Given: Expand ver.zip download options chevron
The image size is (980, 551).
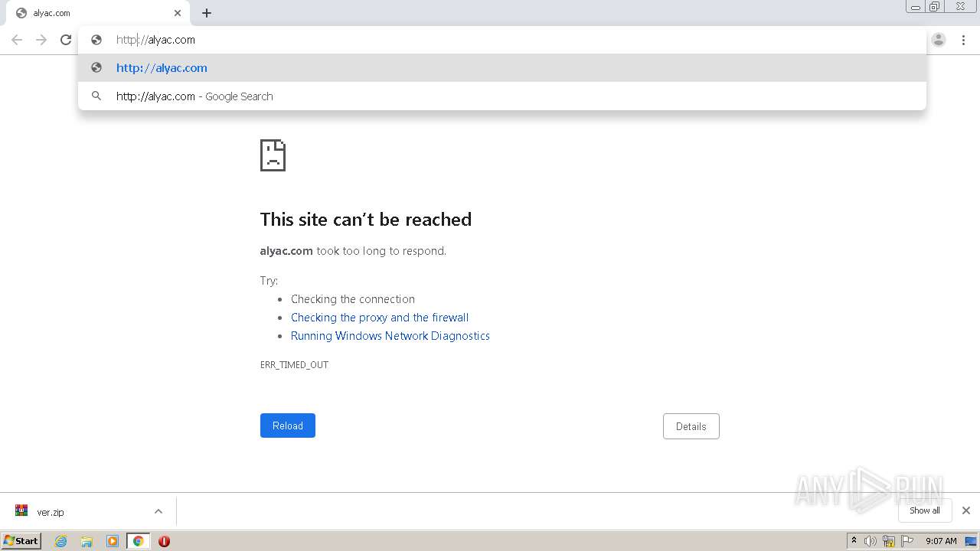Looking at the screenshot, I should pos(158,511).
